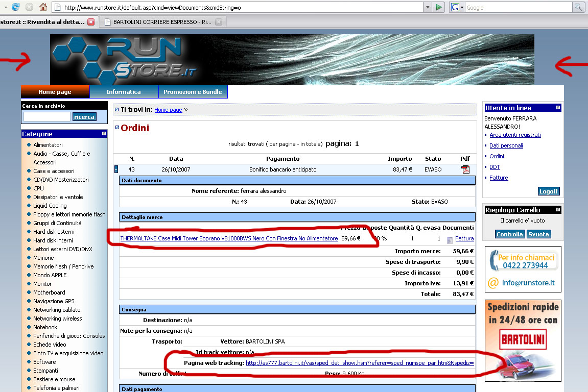Select the Telefonia e palmari category
The width and height of the screenshot is (588, 392).
56,388
